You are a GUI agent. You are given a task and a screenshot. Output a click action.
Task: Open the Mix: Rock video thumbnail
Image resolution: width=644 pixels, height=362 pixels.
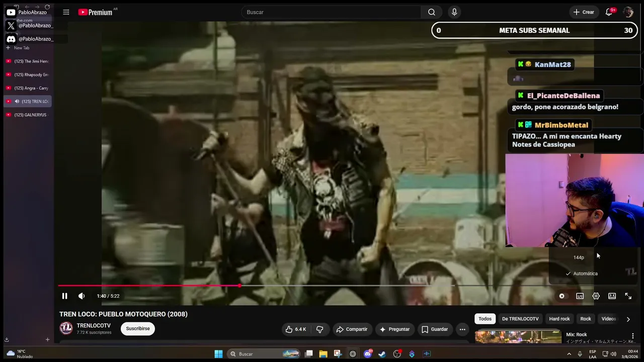(518, 336)
